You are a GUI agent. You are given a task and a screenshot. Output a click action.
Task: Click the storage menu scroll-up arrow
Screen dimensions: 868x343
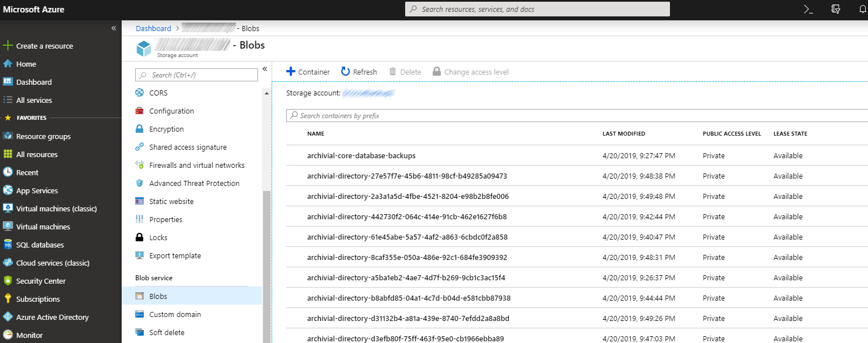(x=267, y=93)
